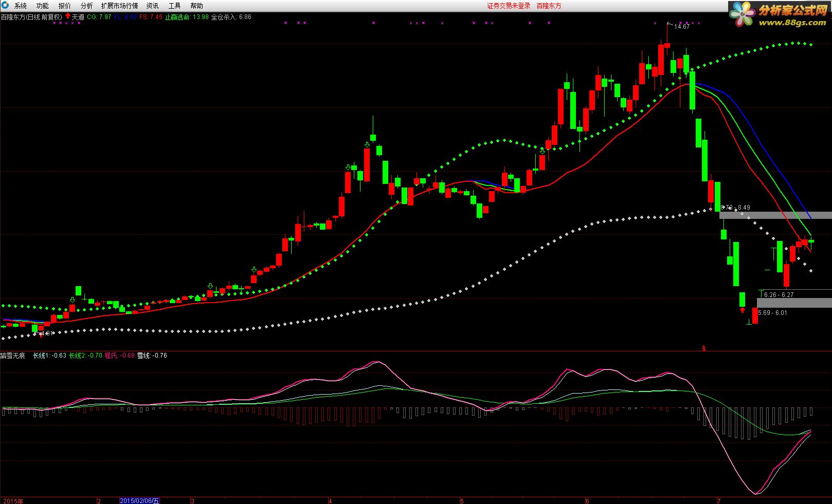Click the month 3 marker on the time axis
Screen dimensions: 832x504
(x=193, y=501)
